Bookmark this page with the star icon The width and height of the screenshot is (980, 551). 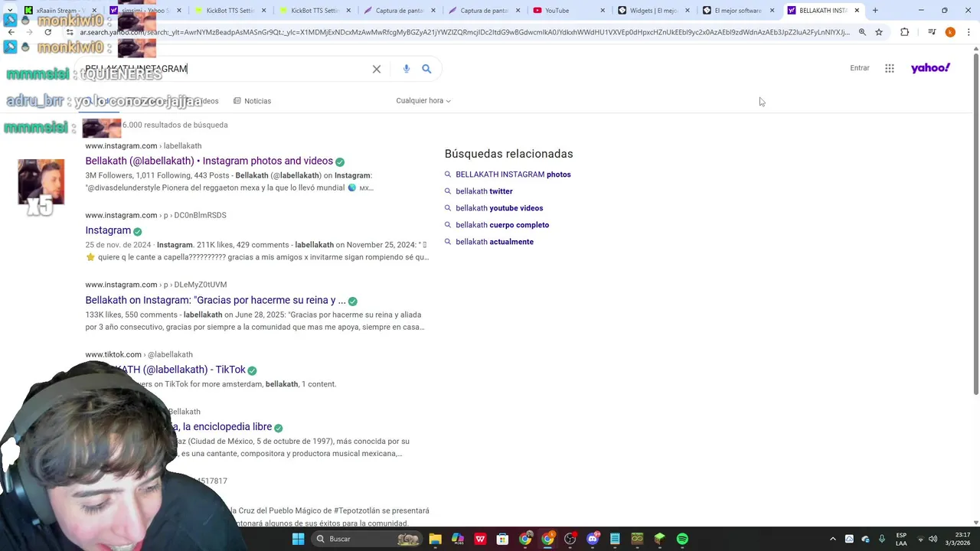879,32
